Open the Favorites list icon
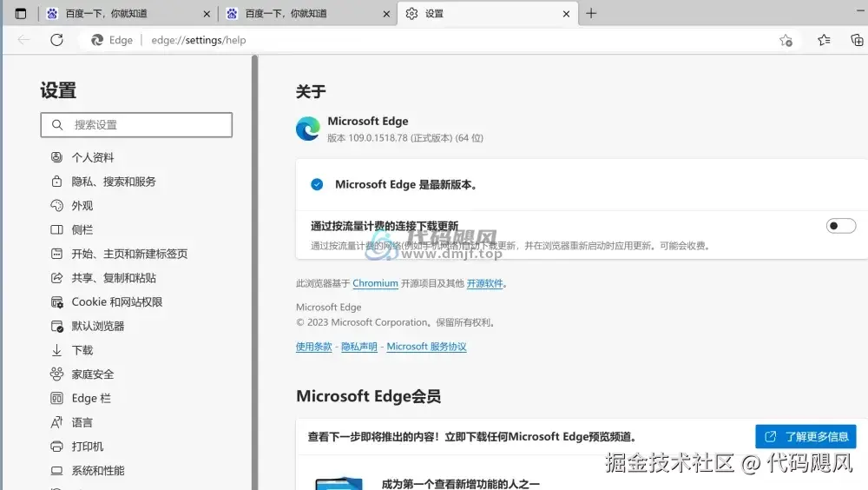Screen dimensions: 868x490 (824, 40)
